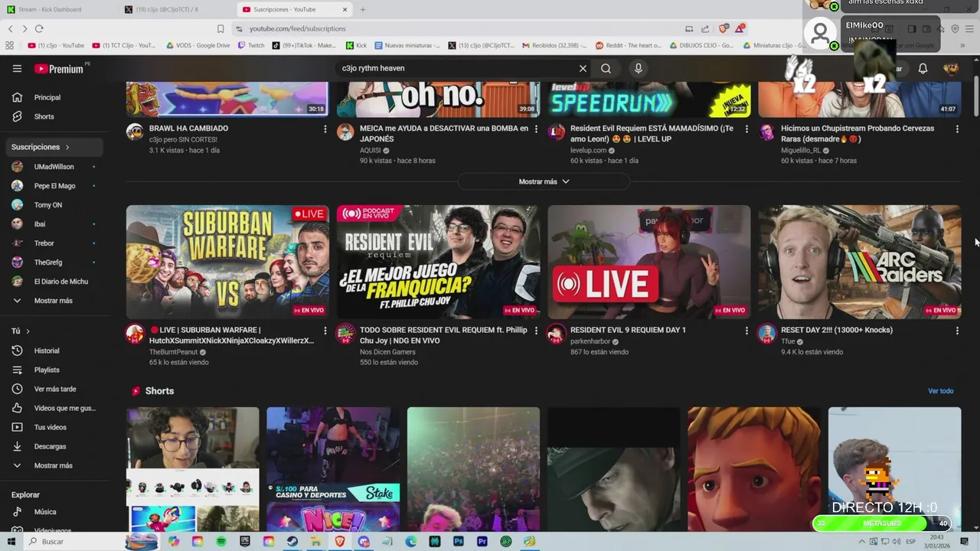Click the c3jo pero SIN CORTES channel avatar
The height and width of the screenshot is (551, 980).
pos(135,132)
